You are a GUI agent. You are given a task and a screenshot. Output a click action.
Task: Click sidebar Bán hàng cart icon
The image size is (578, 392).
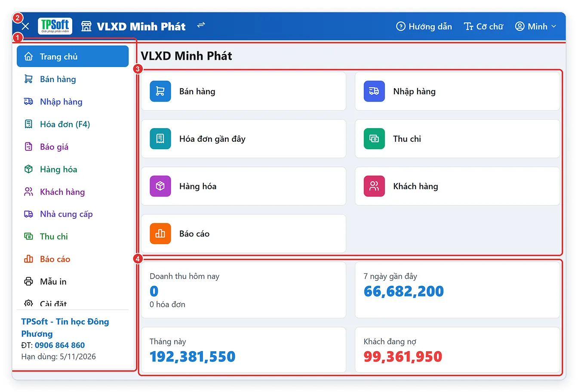point(28,79)
